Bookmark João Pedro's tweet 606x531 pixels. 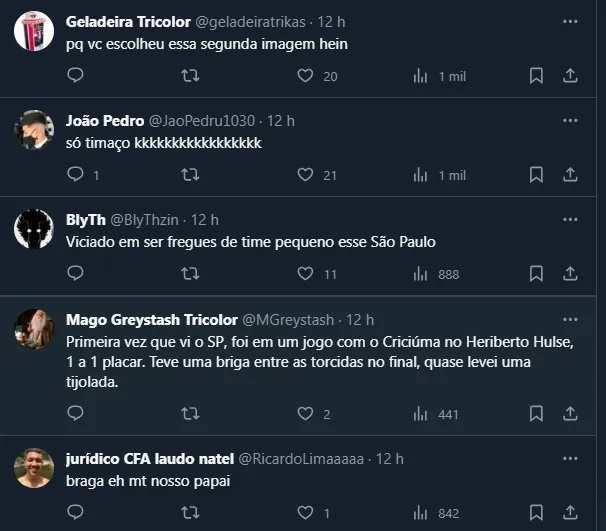point(536,174)
